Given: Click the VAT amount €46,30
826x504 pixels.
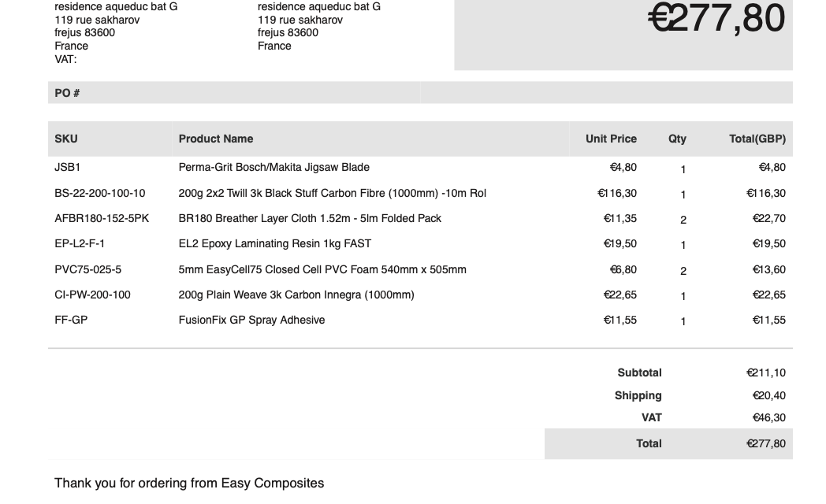Looking at the screenshot, I should [768, 417].
